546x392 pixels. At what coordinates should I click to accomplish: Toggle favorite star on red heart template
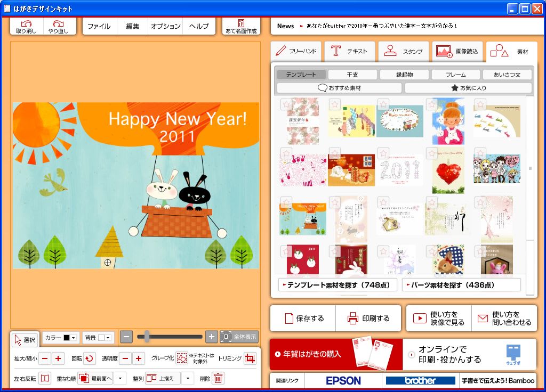coord(431,153)
